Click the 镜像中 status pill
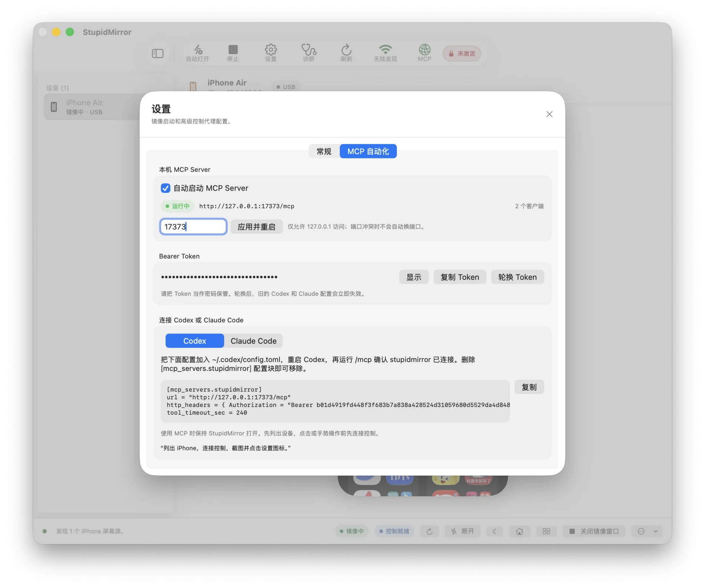Viewport: 705px width, 588px height. (352, 531)
